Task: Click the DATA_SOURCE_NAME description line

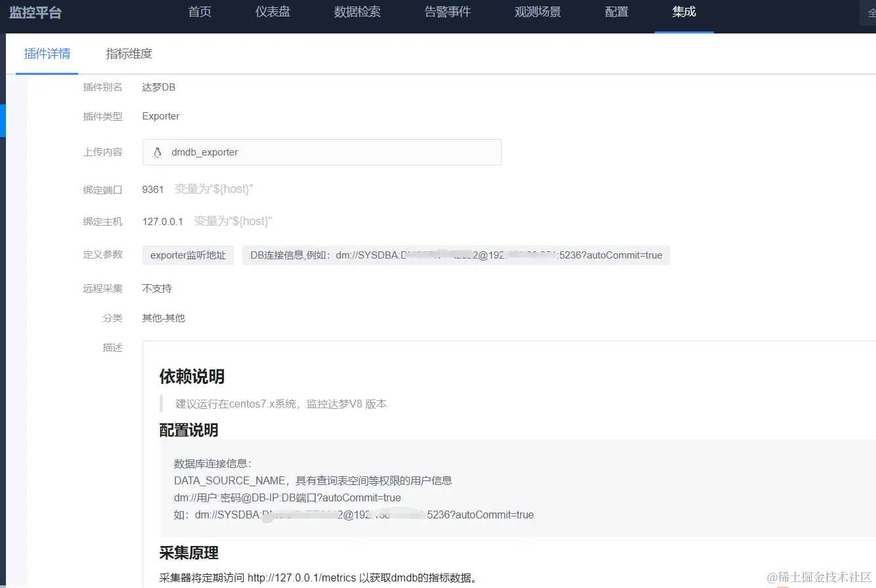Action: [x=313, y=480]
